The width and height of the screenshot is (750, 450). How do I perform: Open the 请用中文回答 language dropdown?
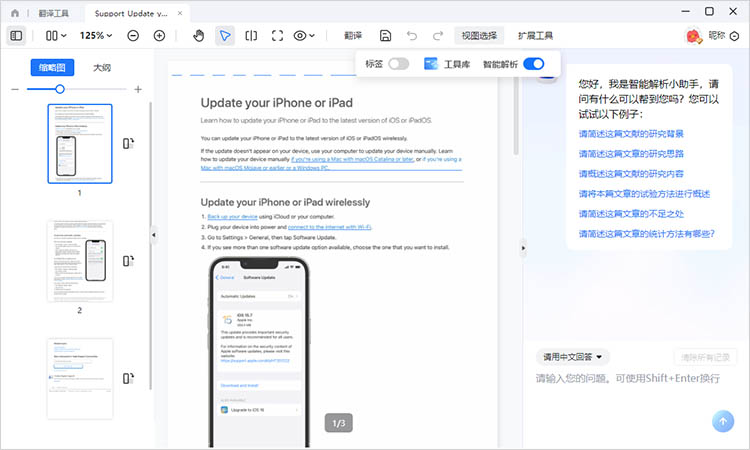point(573,357)
